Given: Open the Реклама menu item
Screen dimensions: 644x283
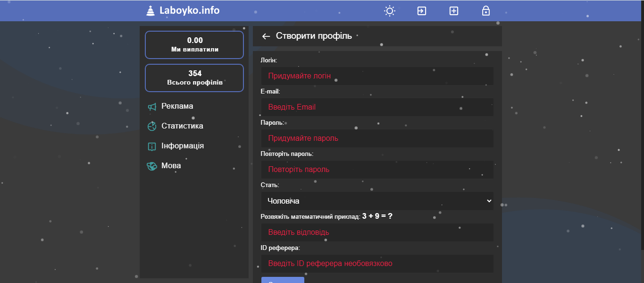Looking at the screenshot, I should (177, 106).
